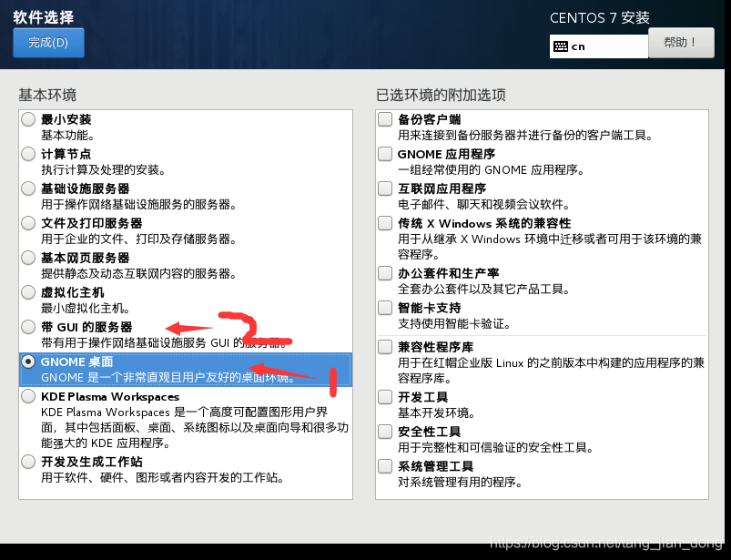Choose 带 GUI 的服务器 radio button

(x=28, y=327)
